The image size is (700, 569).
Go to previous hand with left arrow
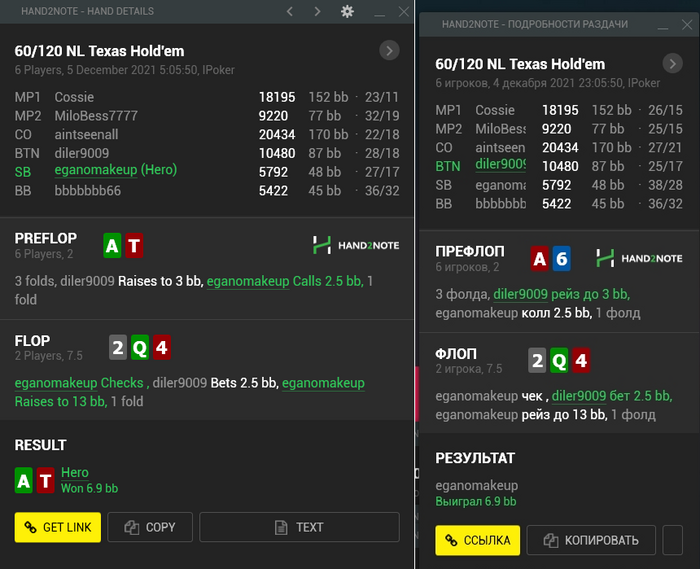coord(290,11)
